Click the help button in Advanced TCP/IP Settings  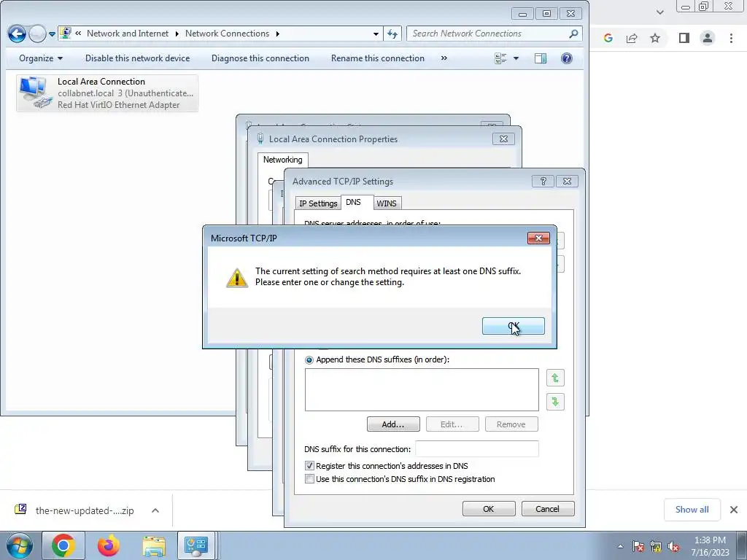543,182
